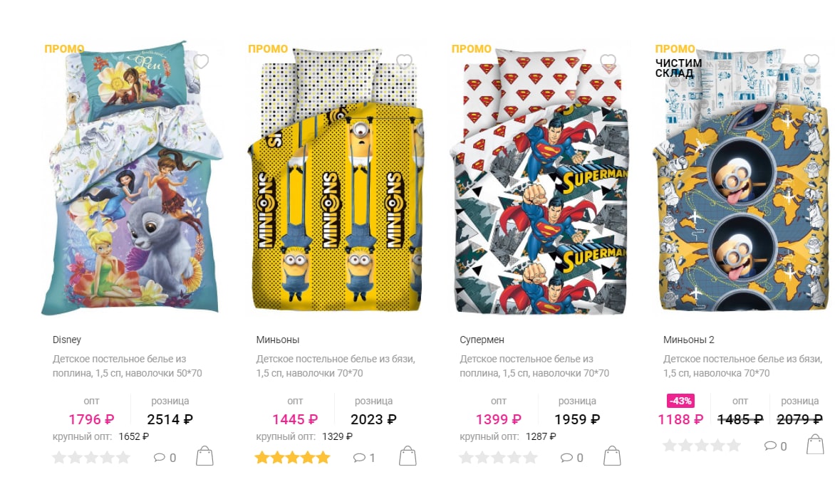Viewport: 835px width, 504px height.
Task: Open comments for Disney bedding
Action: pos(165,458)
